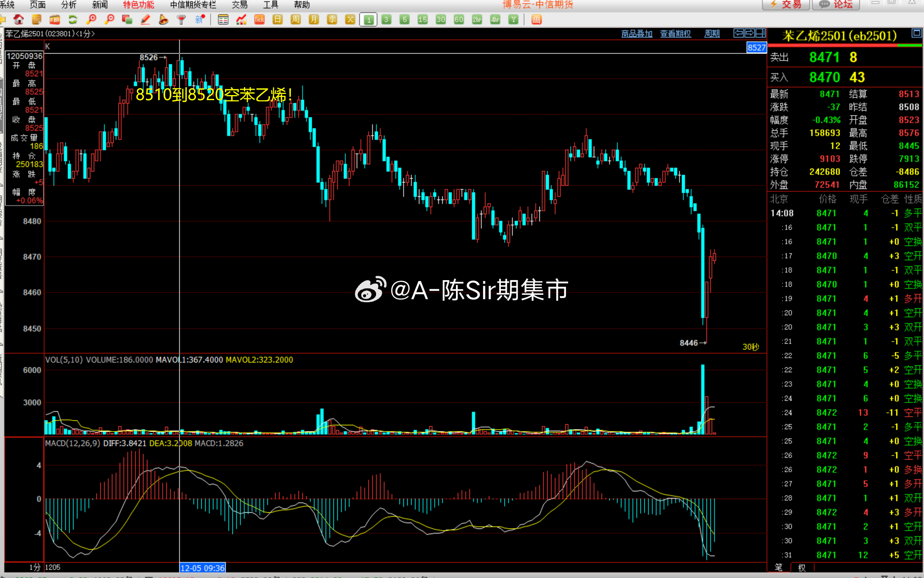924x578 pixels.
Task: Open the 系统 menu
Action: [7, 5]
